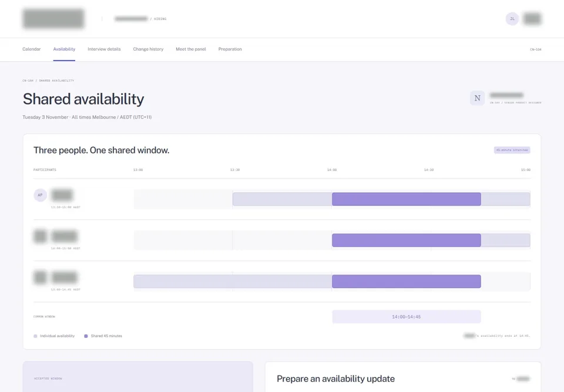
Task: Click the Shared 45 minutes legend swatch
Action: pyautogui.click(x=86, y=336)
